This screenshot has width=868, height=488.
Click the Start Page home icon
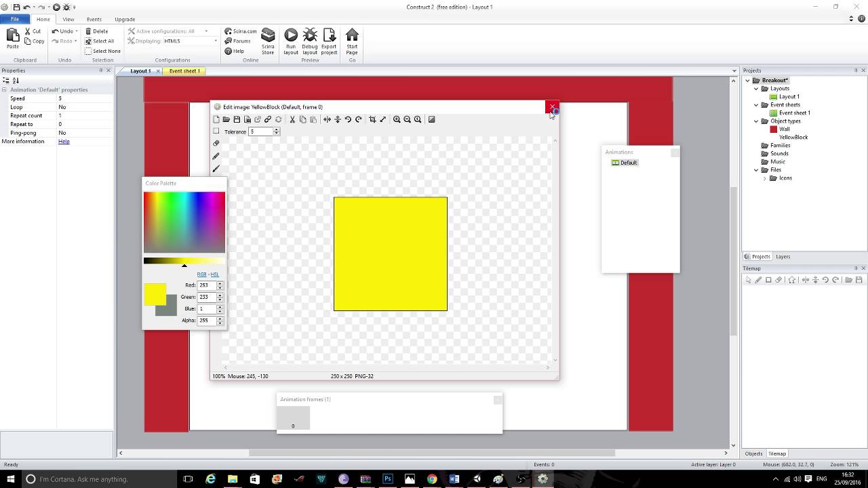point(352,35)
